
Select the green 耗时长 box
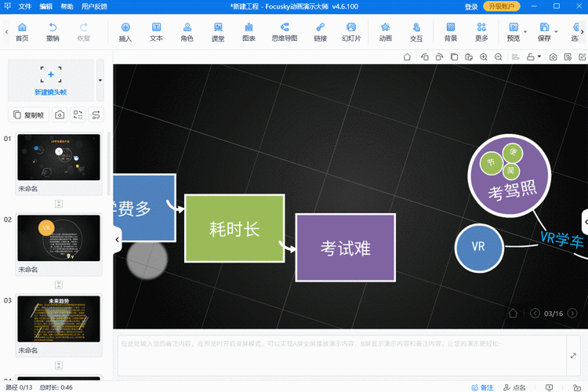click(234, 228)
